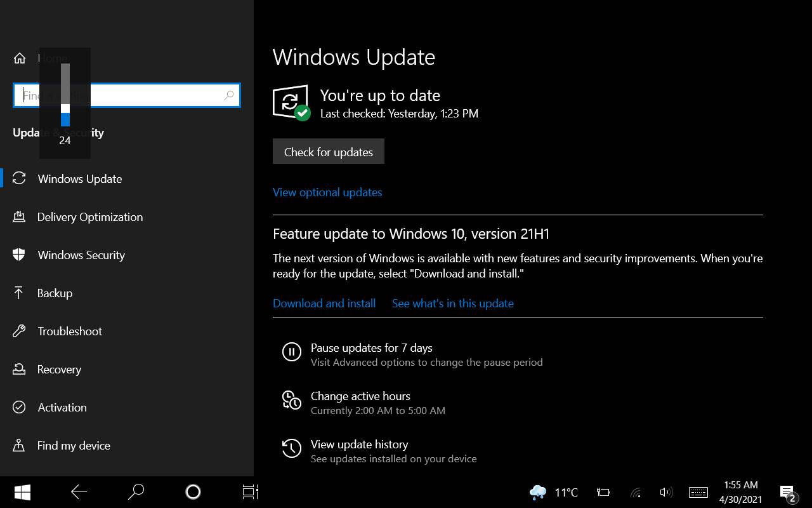Click Download and install link
The width and height of the screenshot is (812, 508).
click(324, 304)
